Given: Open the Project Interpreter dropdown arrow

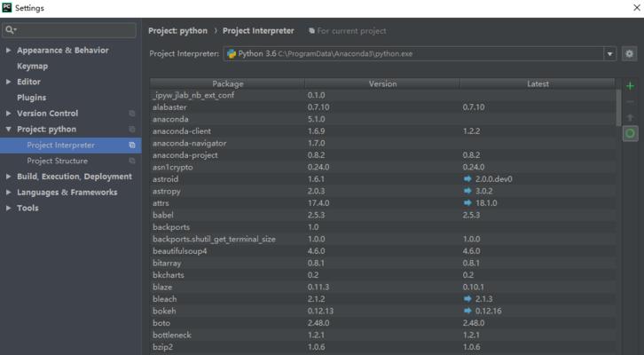Looking at the screenshot, I should pyautogui.click(x=610, y=54).
